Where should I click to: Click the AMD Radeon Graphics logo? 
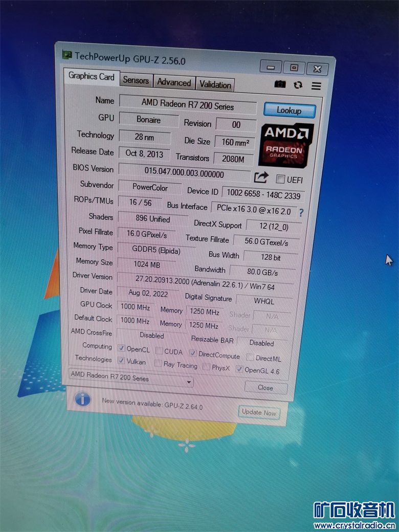click(285, 145)
